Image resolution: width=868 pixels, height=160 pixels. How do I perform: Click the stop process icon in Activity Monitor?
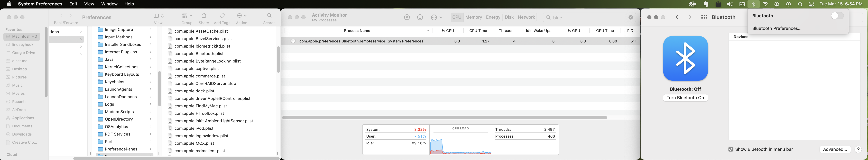tap(407, 17)
